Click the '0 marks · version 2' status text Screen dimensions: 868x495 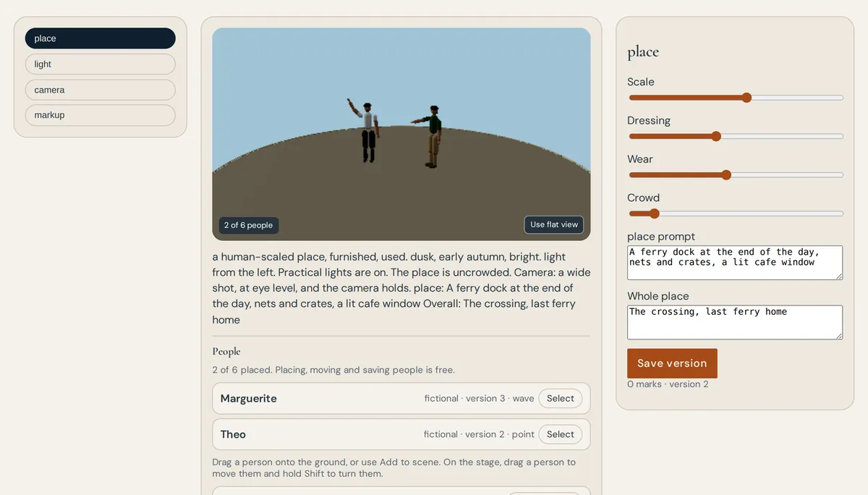click(x=668, y=384)
